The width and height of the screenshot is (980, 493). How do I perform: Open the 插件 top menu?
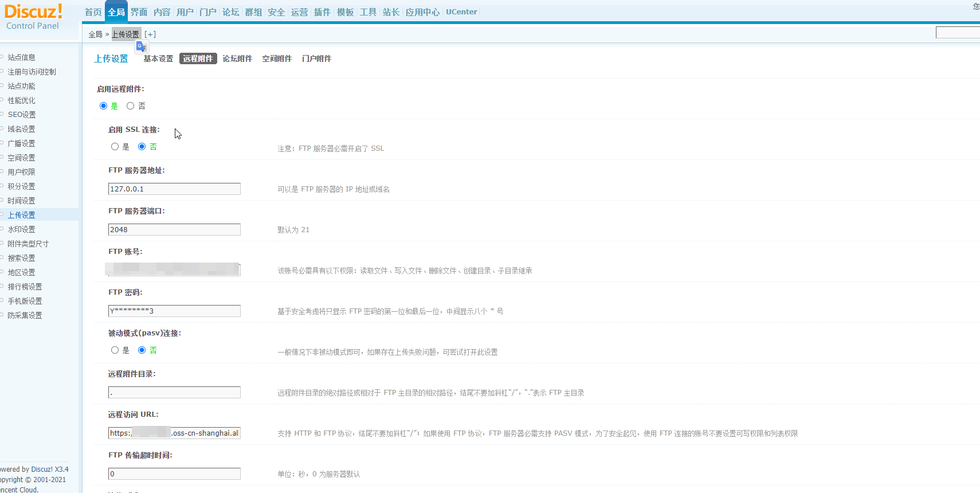(x=322, y=12)
